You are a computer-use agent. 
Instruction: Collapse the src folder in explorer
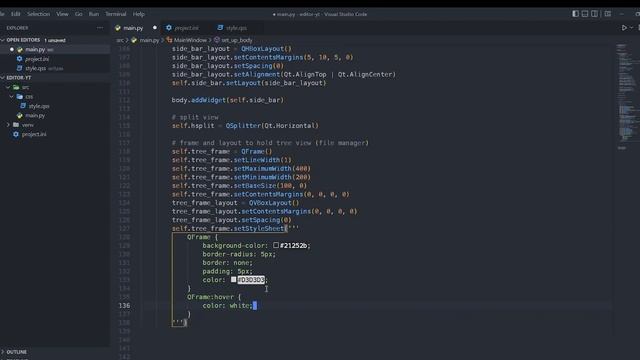[x=8, y=87]
